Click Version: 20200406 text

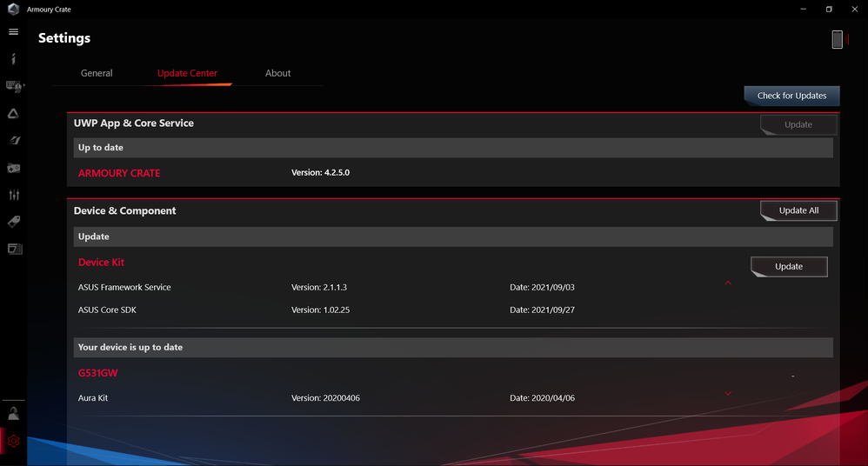coord(325,398)
